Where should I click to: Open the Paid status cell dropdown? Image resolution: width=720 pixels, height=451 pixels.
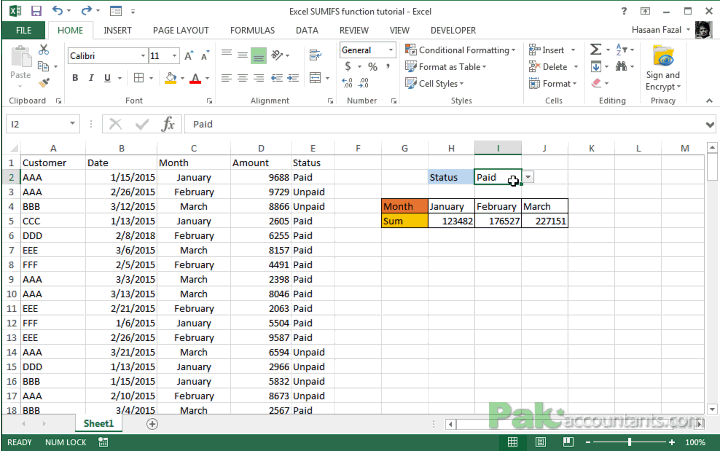(x=528, y=177)
